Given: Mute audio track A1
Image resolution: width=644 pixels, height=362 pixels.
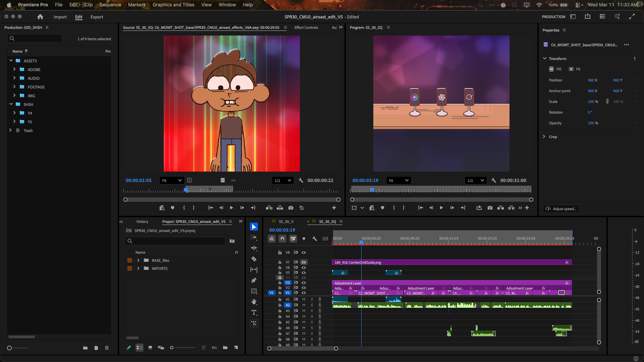Looking at the screenshot, I should 304,299.
